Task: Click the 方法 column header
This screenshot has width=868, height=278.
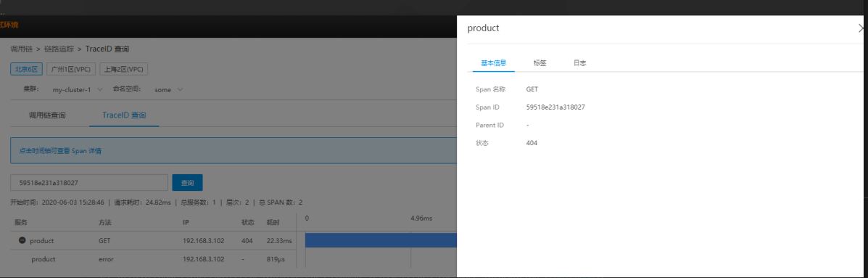Action: pos(105,222)
